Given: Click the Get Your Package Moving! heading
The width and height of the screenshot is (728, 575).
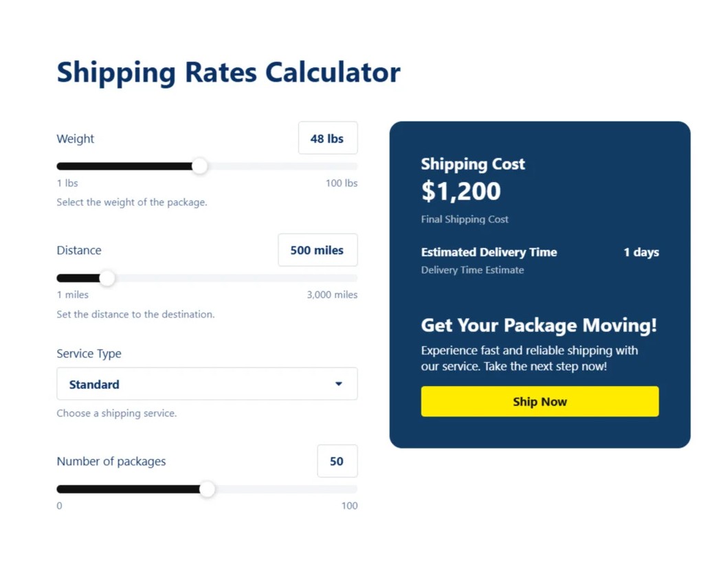Looking at the screenshot, I should click(x=539, y=325).
